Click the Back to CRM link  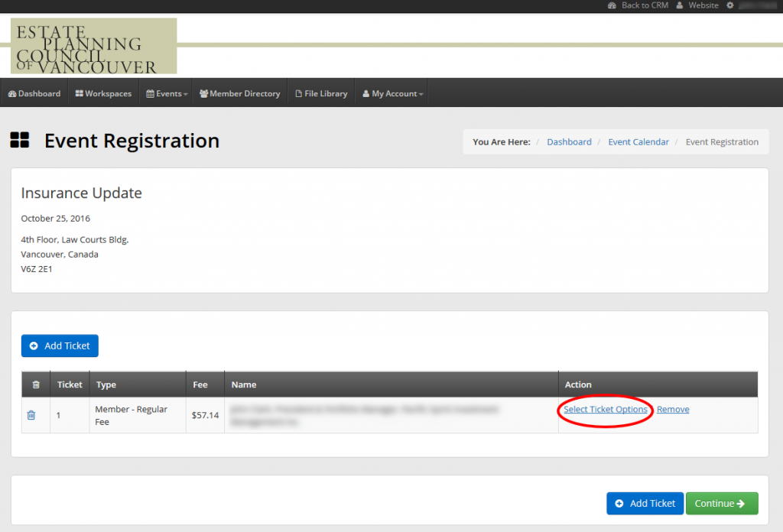[x=638, y=5]
